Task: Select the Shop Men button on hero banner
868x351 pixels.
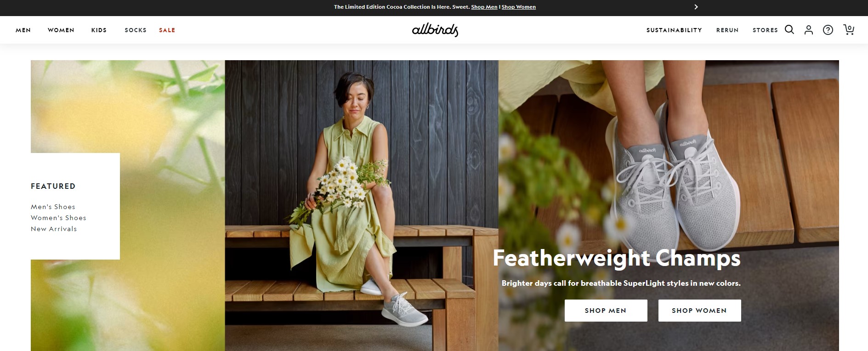Action: pos(606,311)
